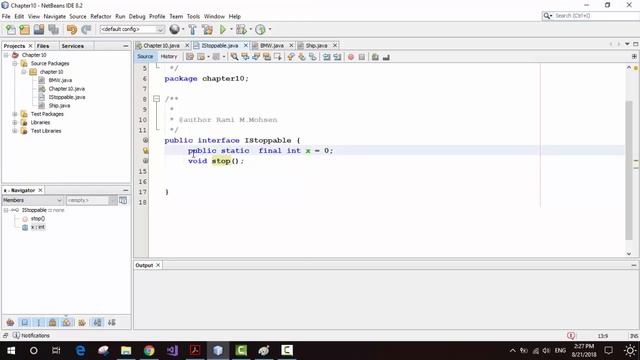Click the lightbulb hint icon in gutter
The width and height of the screenshot is (640, 360).
click(145, 151)
